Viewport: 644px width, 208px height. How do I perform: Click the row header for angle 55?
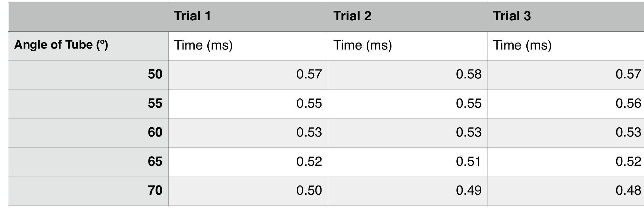point(88,104)
